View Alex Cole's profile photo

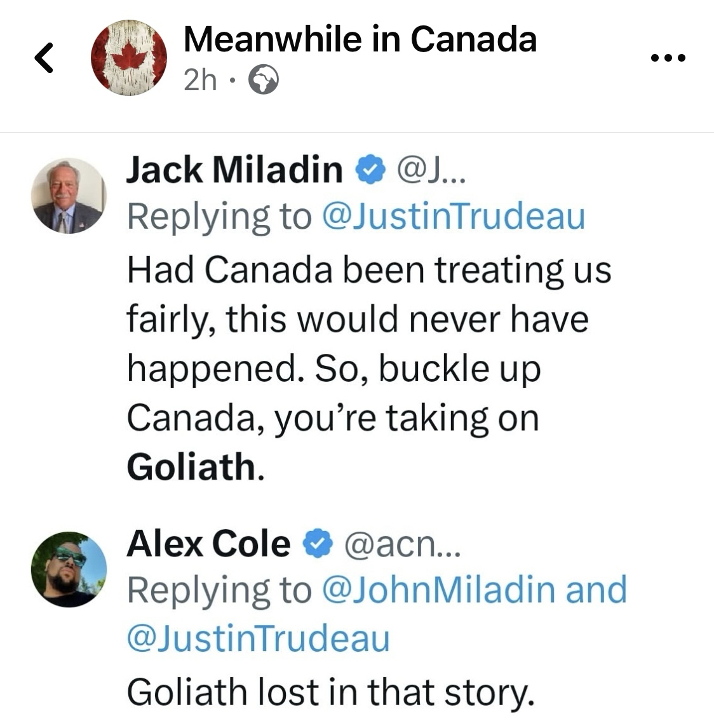pyautogui.click(x=69, y=569)
